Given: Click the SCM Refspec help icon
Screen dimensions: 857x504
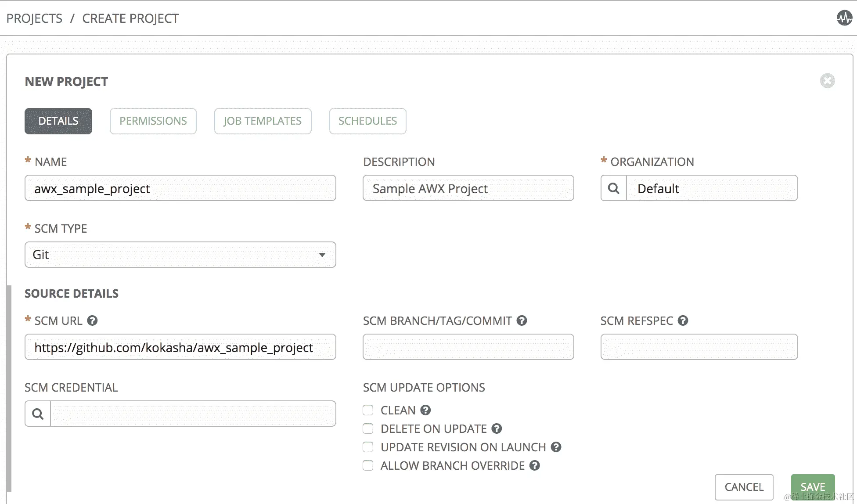Looking at the screenshot, I should (x=683, y=320).
